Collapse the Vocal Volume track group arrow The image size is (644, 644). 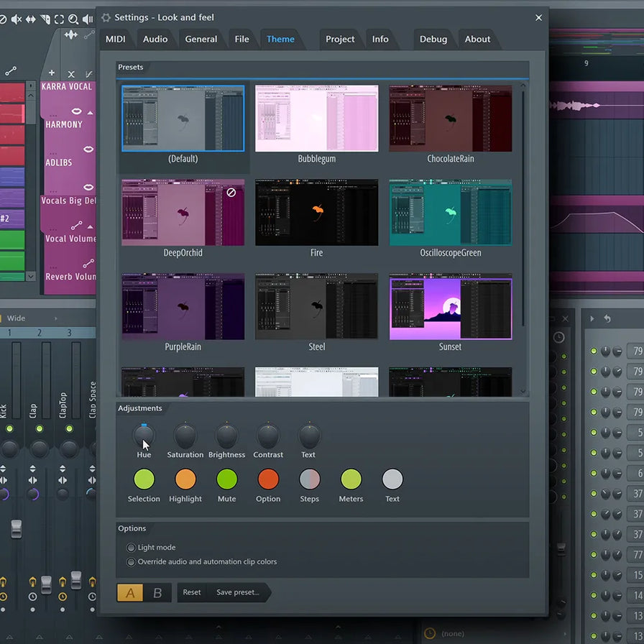pos(91,226)
